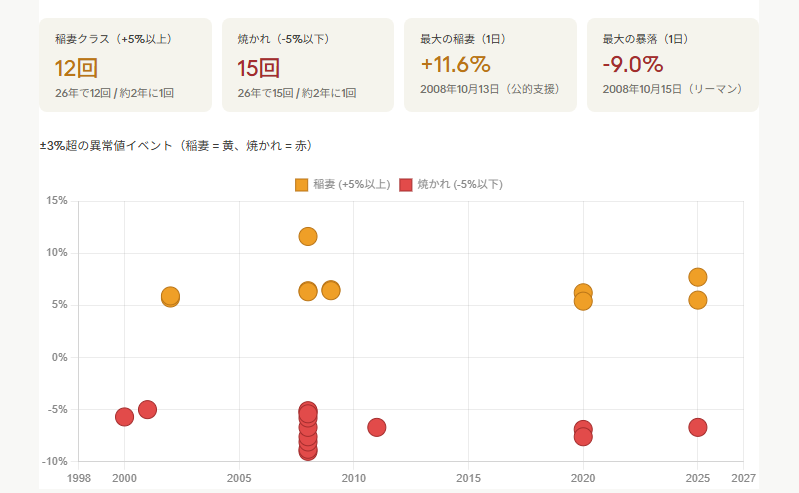Click the red 焼かれ legend color box
Viewport: 799px width, 493px height.
click(x=406, y=184)
